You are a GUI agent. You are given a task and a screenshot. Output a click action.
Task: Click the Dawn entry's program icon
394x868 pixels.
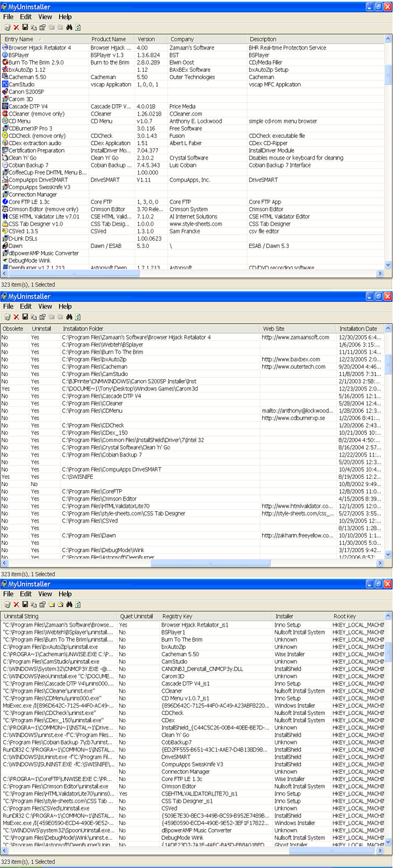(x=5, y=245)
